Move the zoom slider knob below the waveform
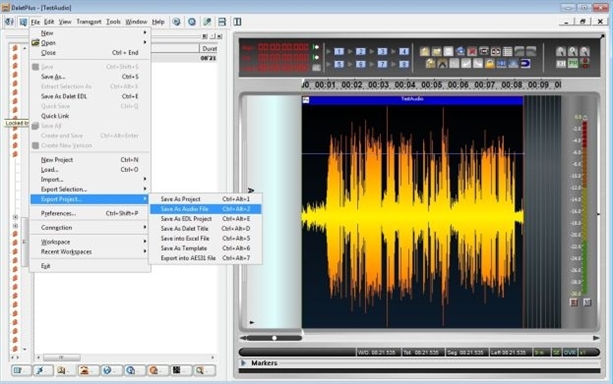 (x=274, y=338)
